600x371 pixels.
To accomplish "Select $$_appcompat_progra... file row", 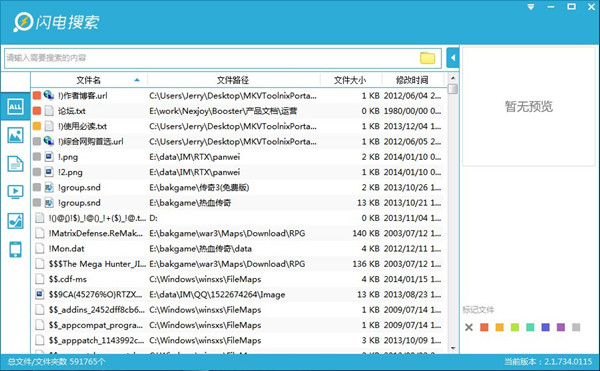I will 237,325.
